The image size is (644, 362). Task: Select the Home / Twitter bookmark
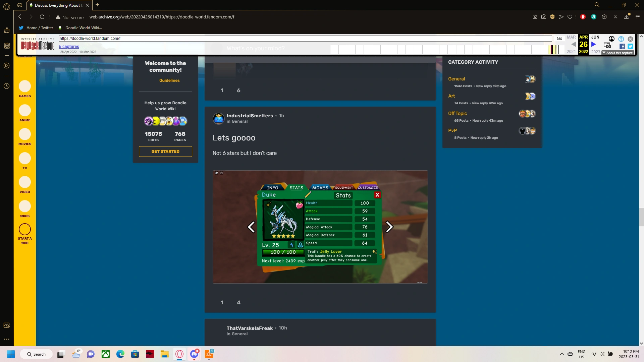click(x=36, y=28)
